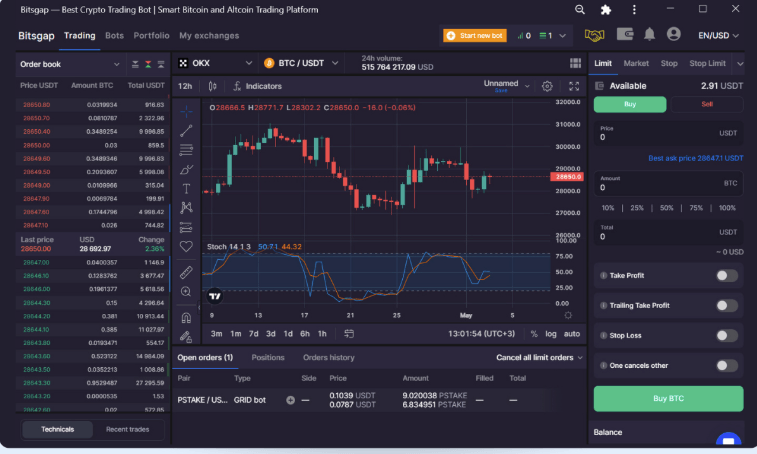757x454 pixels.
Task: Click the TradingView logo on chart
Action: [215, 296]
